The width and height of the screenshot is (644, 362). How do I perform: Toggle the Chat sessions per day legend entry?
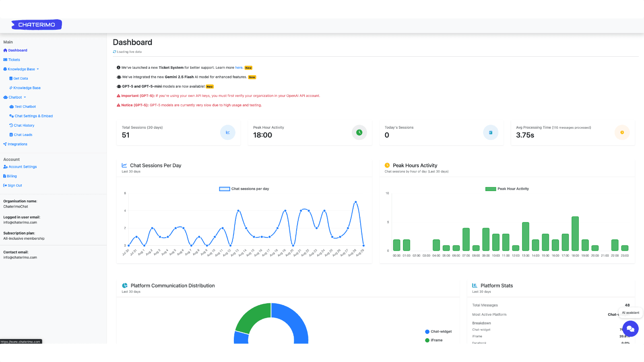[244, 188]
